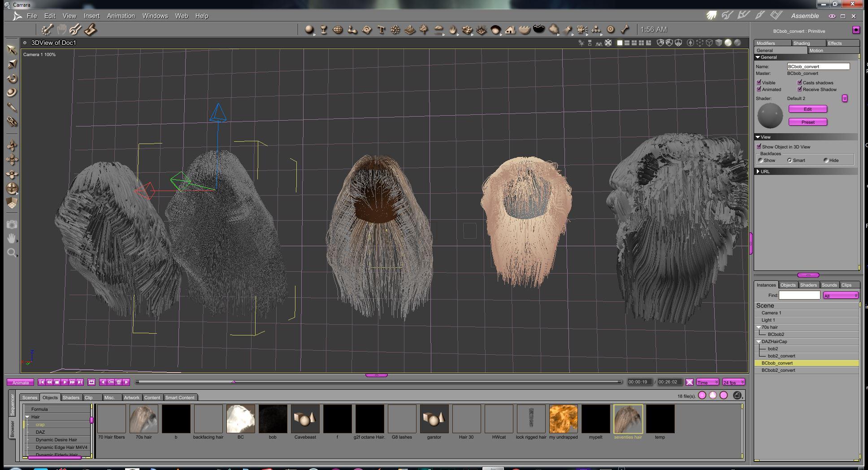This screenshot has width=868, height=470.
Task: Click the Edit shader button
Action: click(807, 109)
